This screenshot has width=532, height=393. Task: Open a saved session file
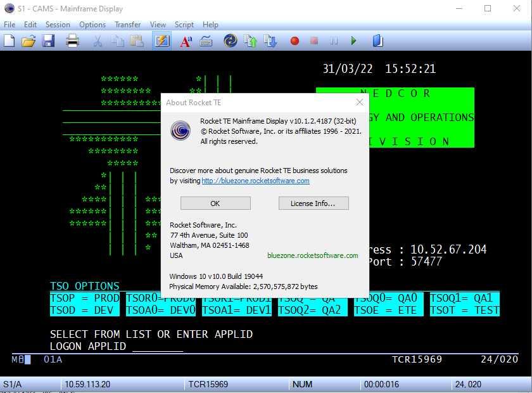(28, 41)
